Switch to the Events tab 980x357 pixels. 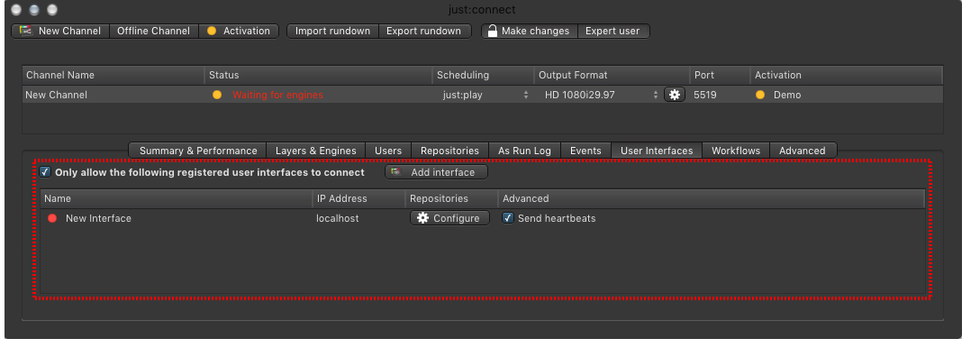click(585, 151)
